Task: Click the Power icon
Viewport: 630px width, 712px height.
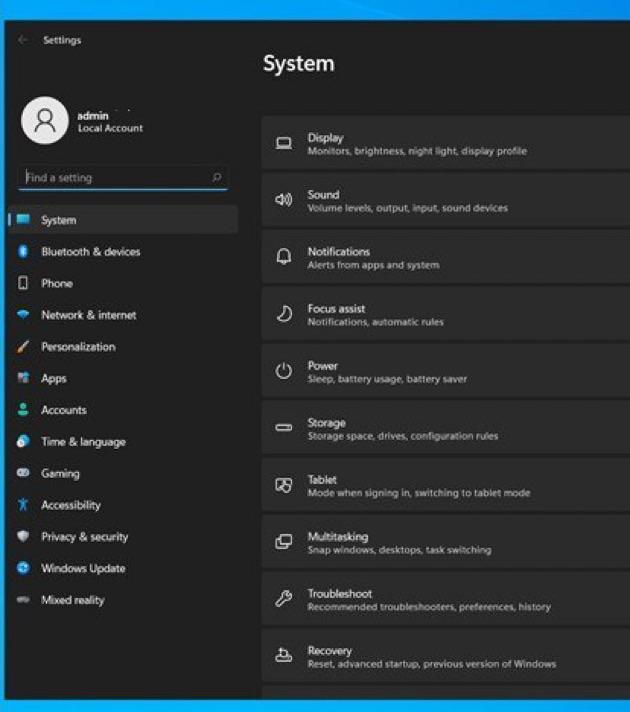Action: click(x=284, y=371)
